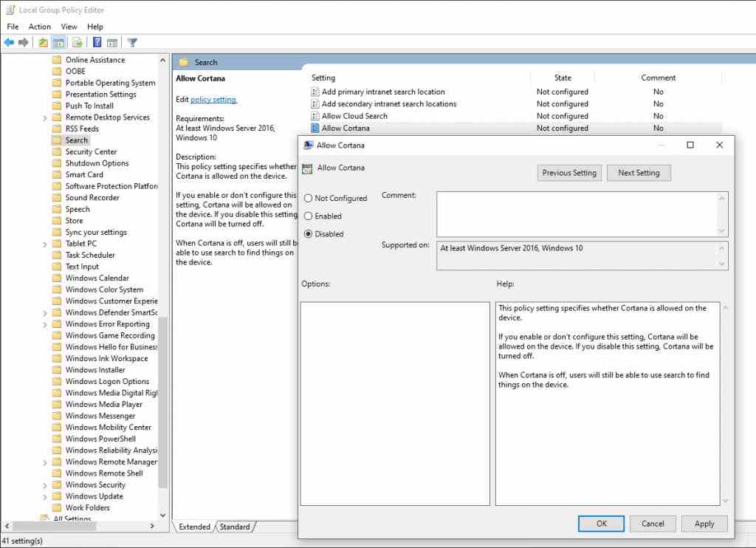Click the Back arrow toolbar icon
The width and height of the screenshot is (756, 548).
tap(9, 42)
